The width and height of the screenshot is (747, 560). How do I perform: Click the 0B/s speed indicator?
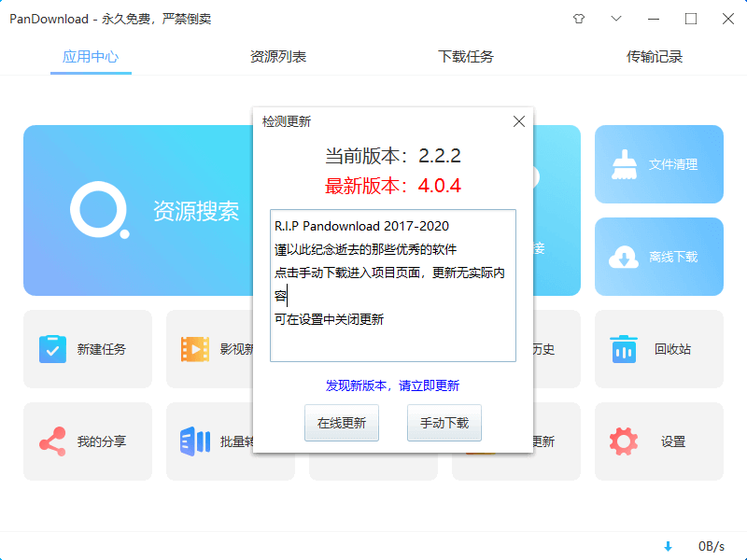pyautogui.click(x=712, y=546)
